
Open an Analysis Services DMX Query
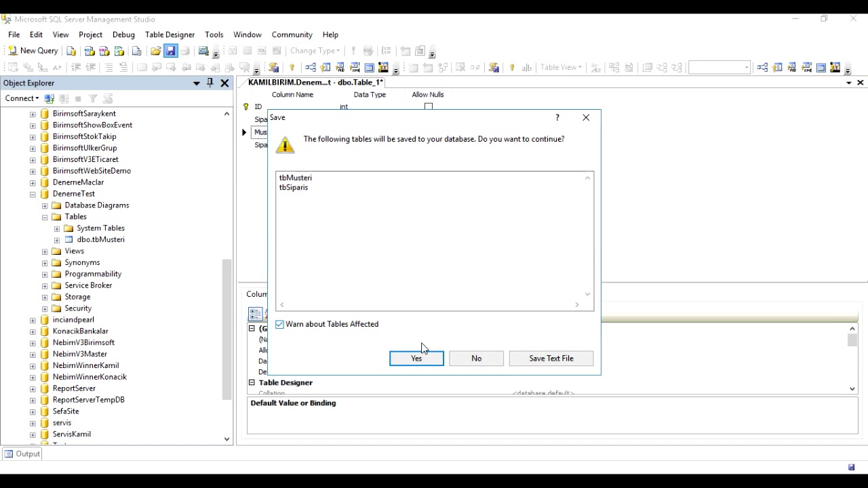pyautogui.click(x=104, y=51)
